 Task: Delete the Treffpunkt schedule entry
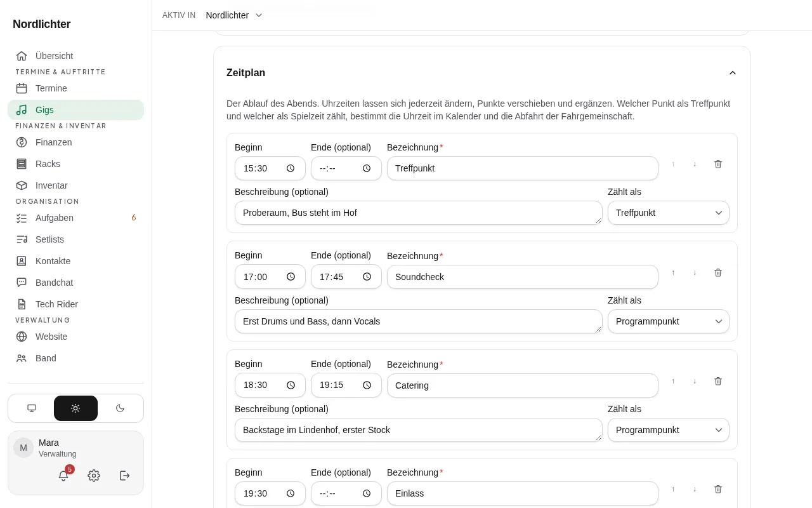(x=718, y=164)
